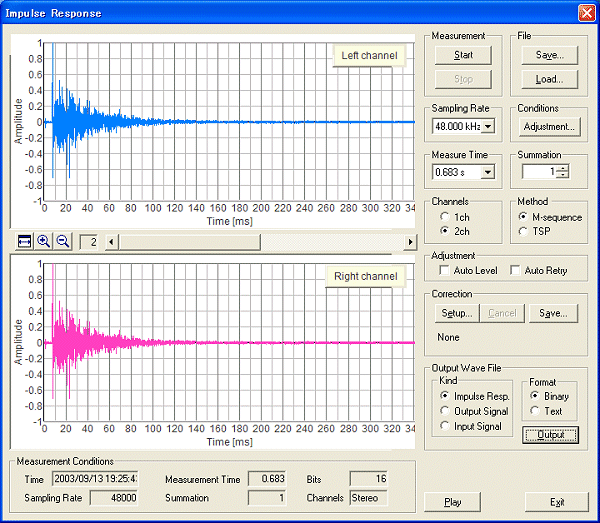Choose the Binary output format
The image size is (600, 523).
(x=549, y=396)
